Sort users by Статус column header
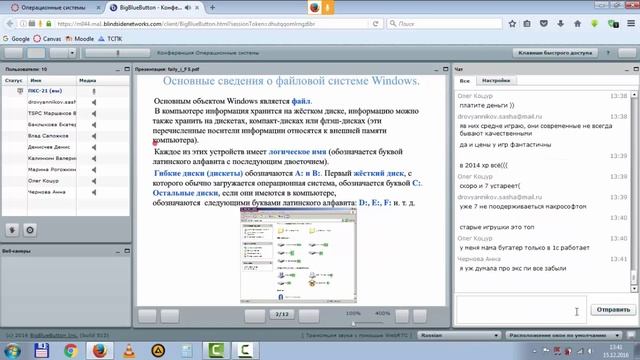This screenshot has height=360, width=640. click(15, 80)
